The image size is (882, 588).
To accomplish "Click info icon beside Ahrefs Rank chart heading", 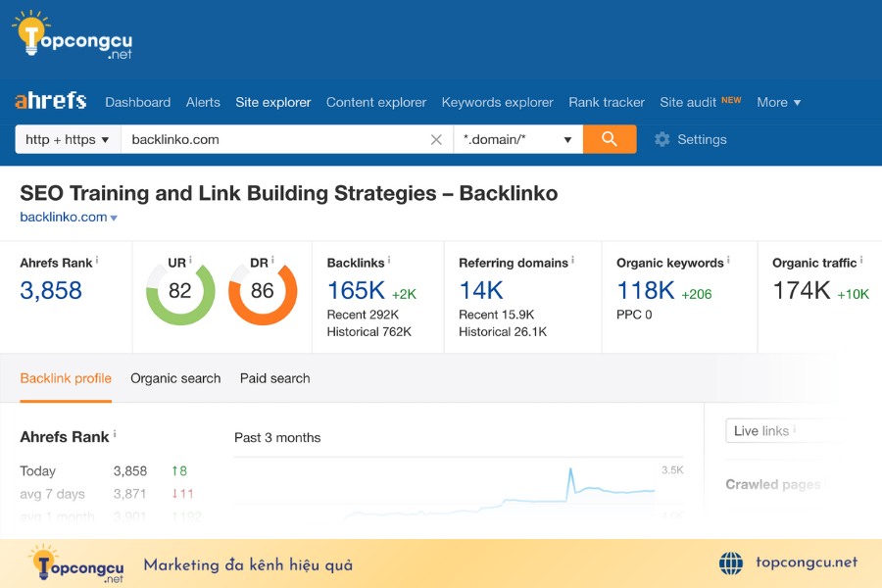I will (x=115, y=434).
